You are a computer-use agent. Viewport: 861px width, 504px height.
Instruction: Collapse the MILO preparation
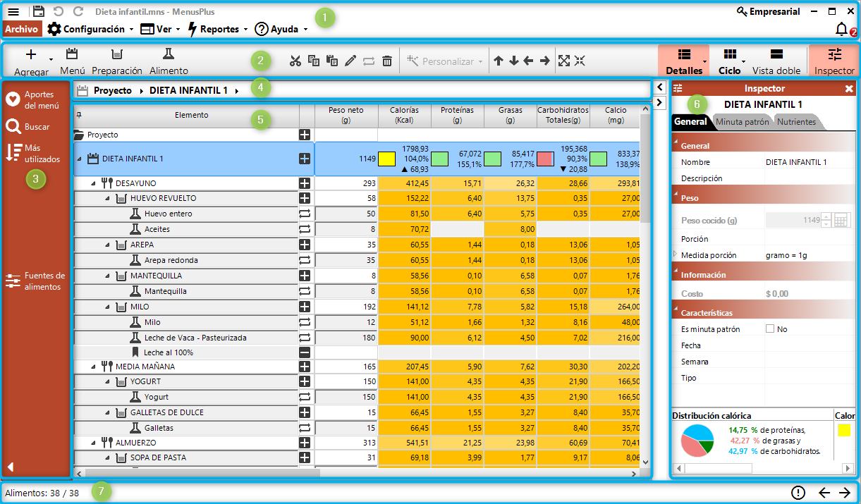[108, 307]
